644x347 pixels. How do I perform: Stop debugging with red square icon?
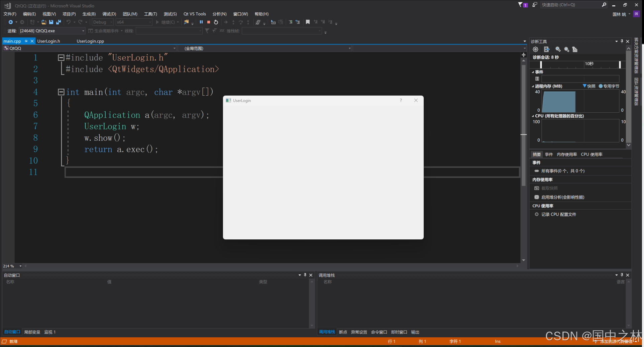[x=209, y=22]
